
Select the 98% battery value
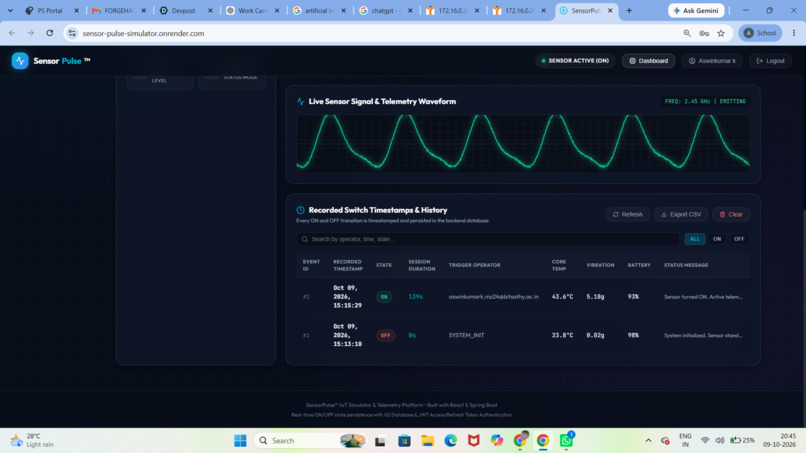(x=633, y=335)
